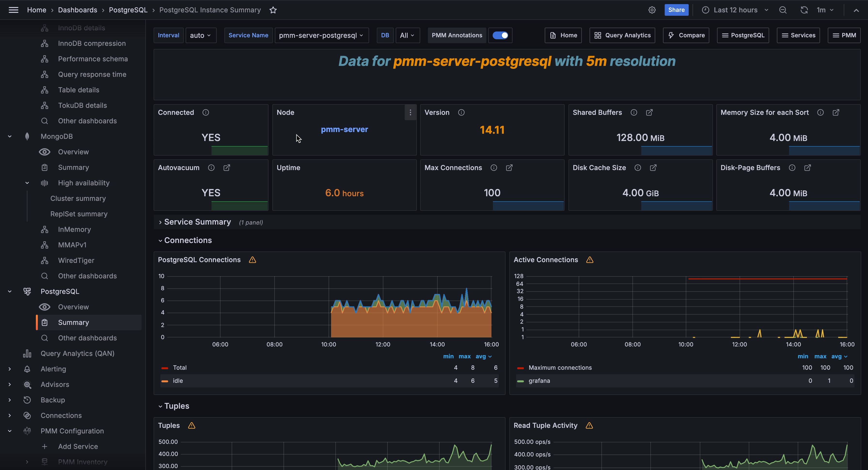Screen dimensions: 868x470
Task: Open Disk Cache Size external link icon
Action: 653,168
